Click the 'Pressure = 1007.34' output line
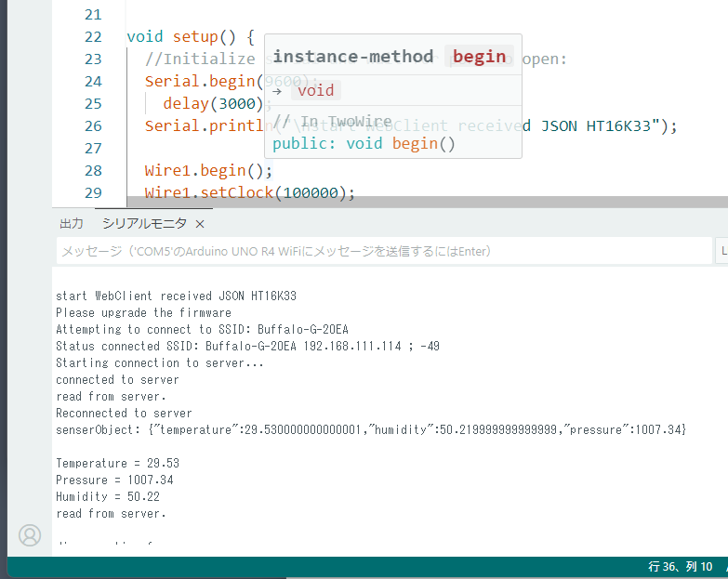The height and width of the screenshot is (579, 728). click(x=114, y=480)
